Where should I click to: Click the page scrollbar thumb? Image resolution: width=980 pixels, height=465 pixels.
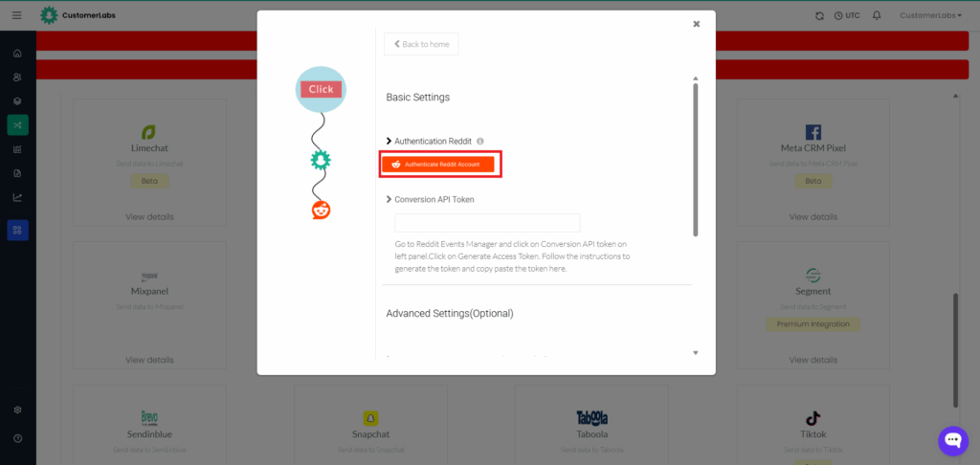[955, 350]
